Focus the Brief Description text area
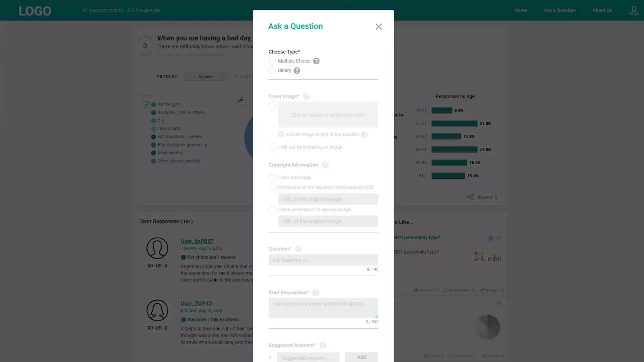The height and width of the screenshot is (362, 644). point(323,308)
